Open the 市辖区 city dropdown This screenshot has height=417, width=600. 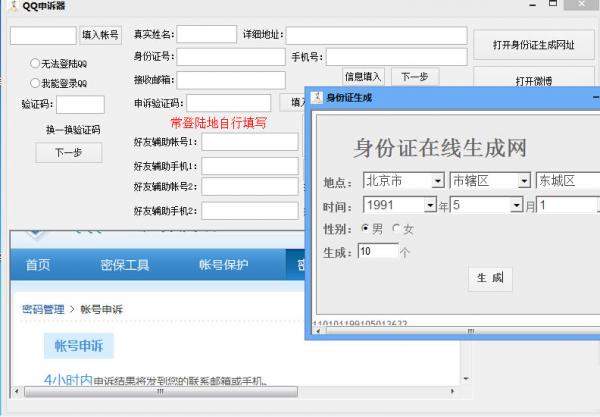524,181
